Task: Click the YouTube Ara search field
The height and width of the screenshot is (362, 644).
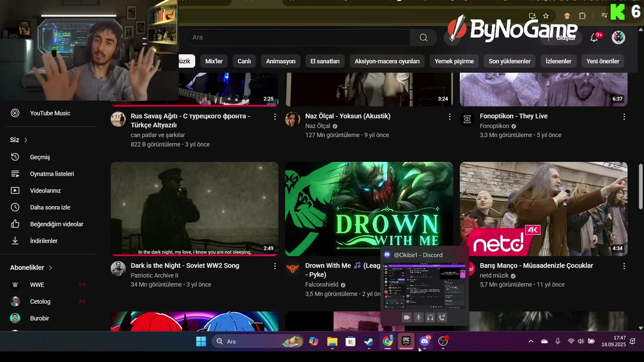Action: [298, 37]
